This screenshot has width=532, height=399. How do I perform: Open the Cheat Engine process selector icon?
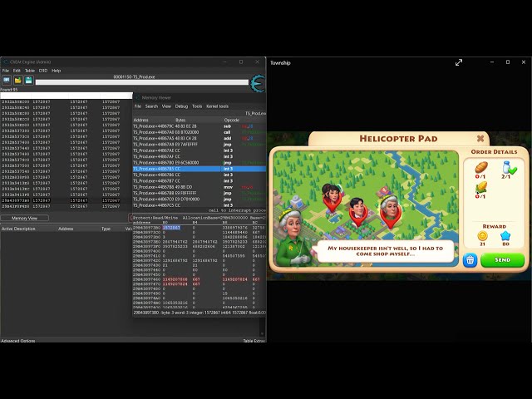click(7, 81)
